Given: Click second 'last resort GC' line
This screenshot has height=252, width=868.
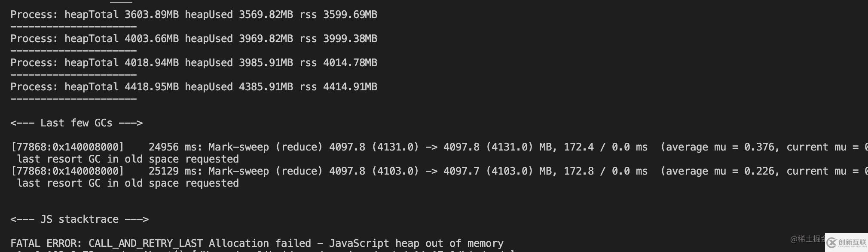Looking at the screenshot, I should 128,183.
